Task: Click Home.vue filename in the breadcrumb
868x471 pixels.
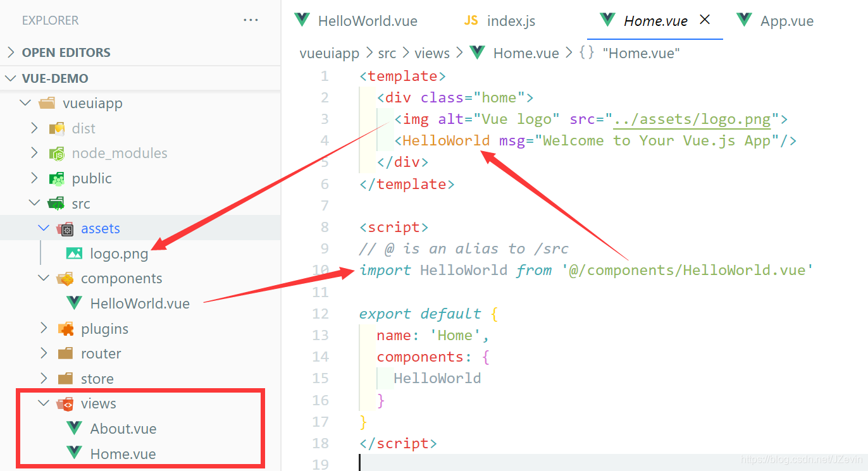Action: click(x=526, y=53)
